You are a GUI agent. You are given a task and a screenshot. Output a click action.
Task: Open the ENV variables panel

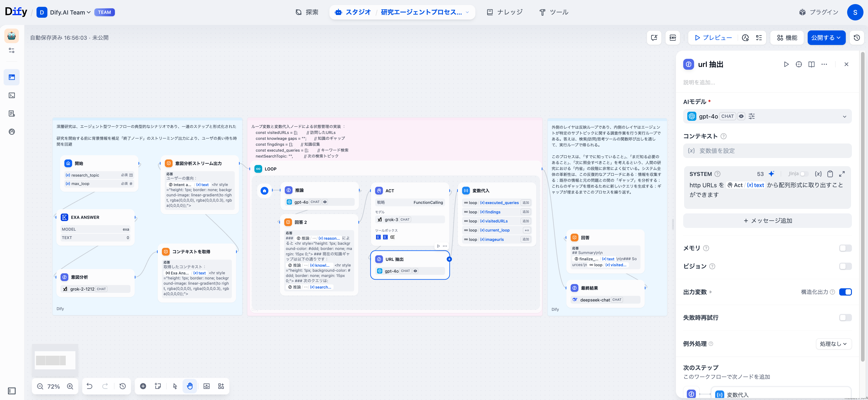(x=673, y=38)
